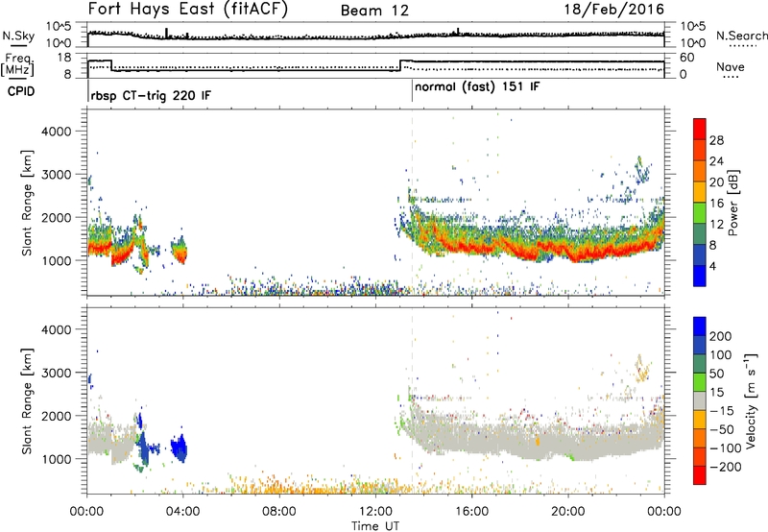768x532 pixels.
Task: Click the velocity panel 'Slant Range [km]' label
Action: click(27, 400)
